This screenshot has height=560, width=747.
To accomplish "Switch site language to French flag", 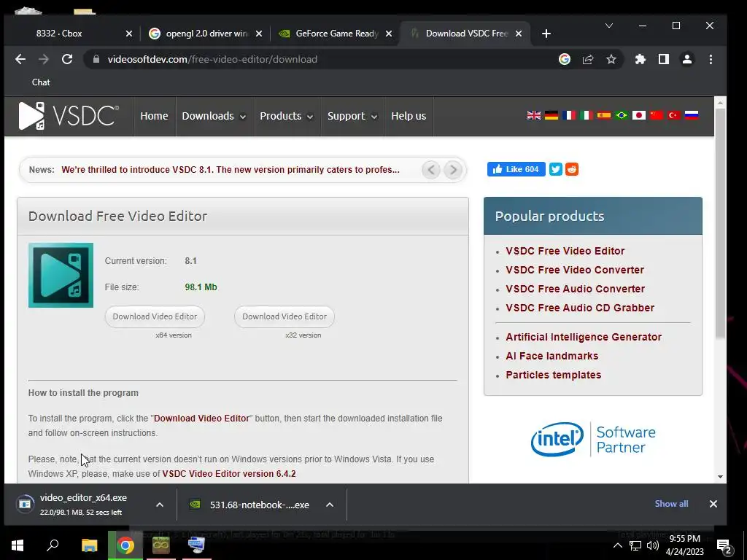I will [x=569, y=115].
